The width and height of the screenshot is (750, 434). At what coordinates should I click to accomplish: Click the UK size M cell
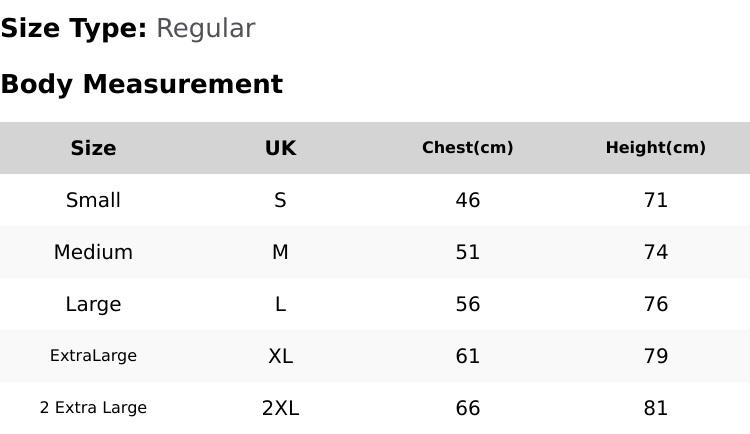click(x=280, y=252)
